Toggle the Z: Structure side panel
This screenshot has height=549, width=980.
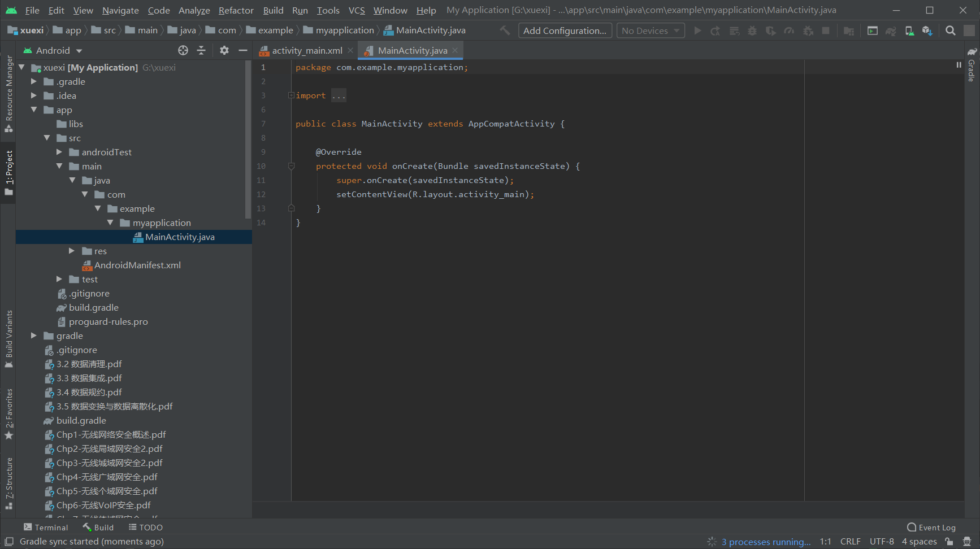click(x=8, y=484)
